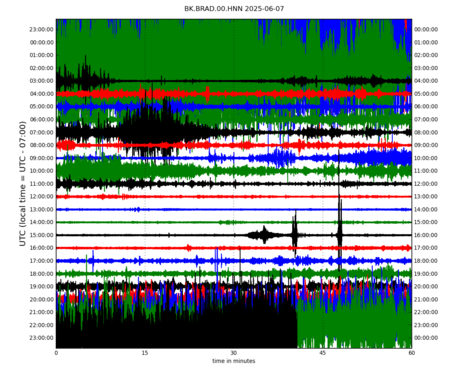Click the 45 tick on time axis
The image size is (468, 387).
point(322,353)
